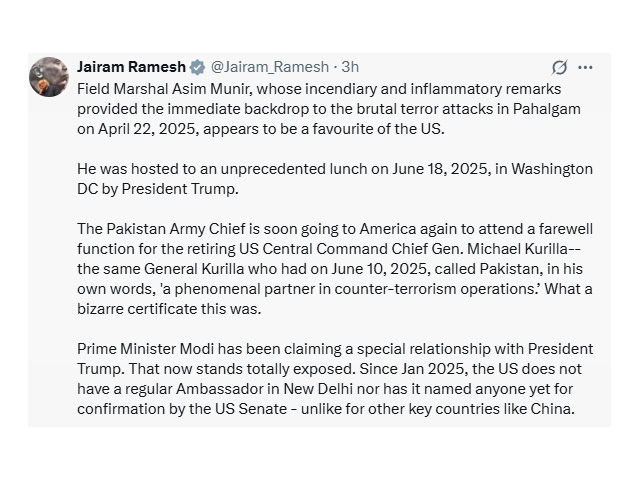Open the @Jairam_Ramesh handle link

pyautogui.click(x=270, y=67)
